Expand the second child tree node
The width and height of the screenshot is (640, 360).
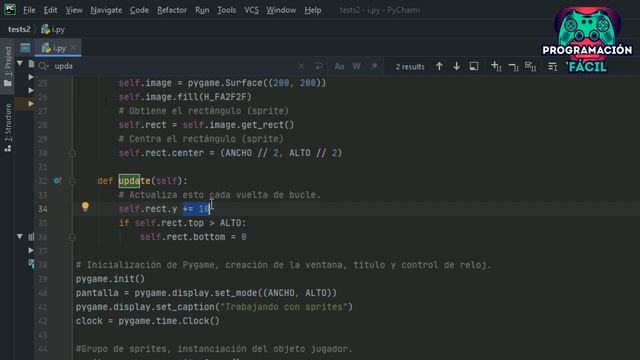point(31,90)
